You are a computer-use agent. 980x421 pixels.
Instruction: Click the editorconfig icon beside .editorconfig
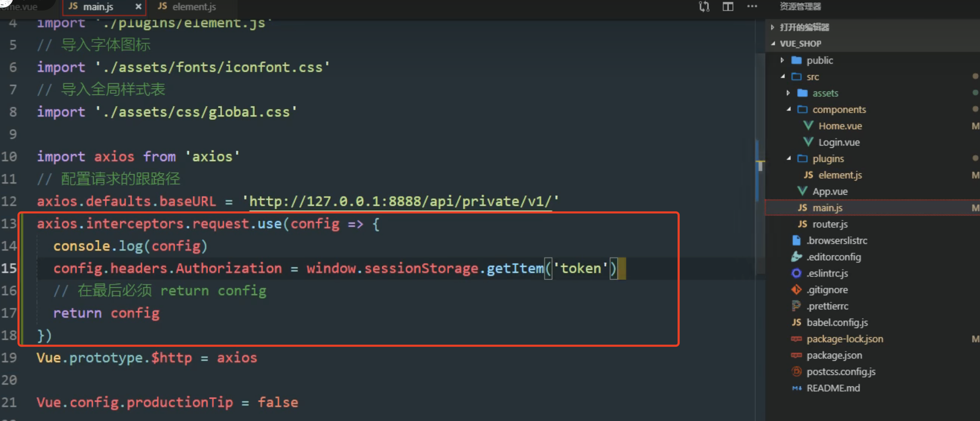coord(796,257)
